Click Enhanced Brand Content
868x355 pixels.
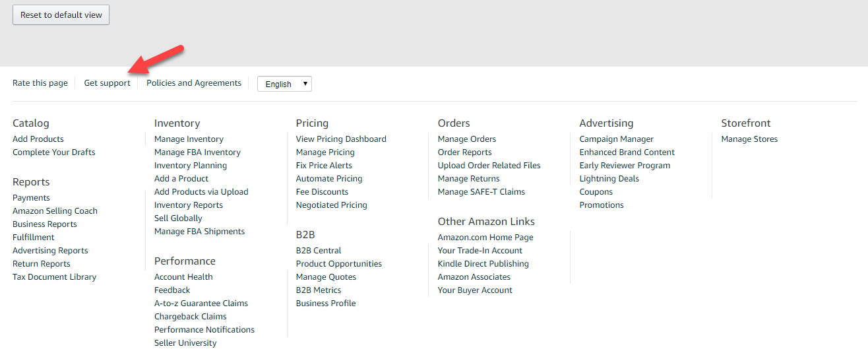pyautogui.click(x=627, y=152)
